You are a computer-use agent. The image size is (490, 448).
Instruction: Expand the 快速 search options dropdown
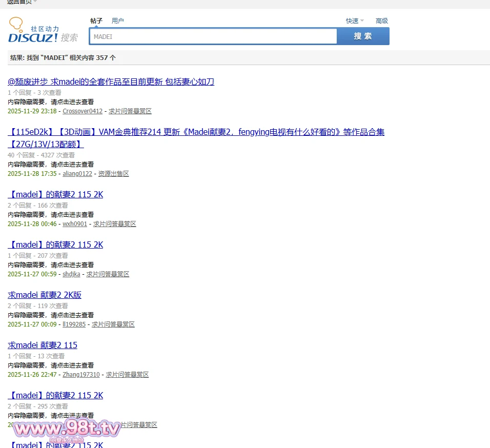click(x=355, y=21)
